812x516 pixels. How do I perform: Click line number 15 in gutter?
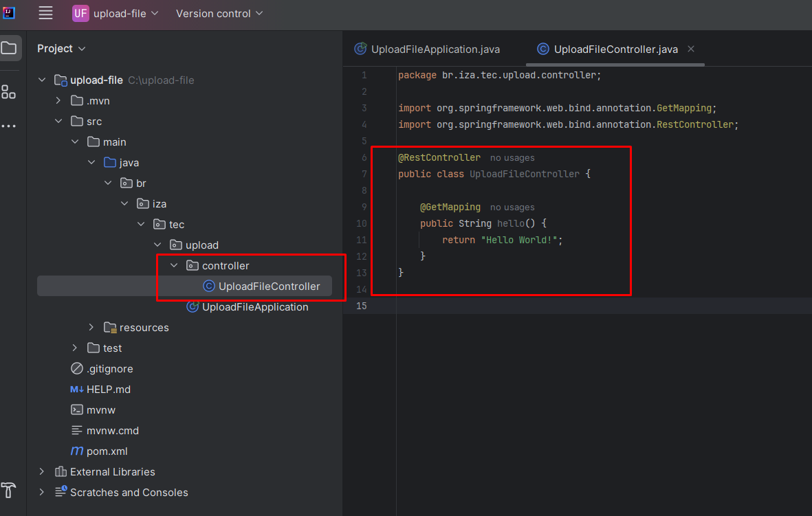pyautogui.click(x=362, y=306)
